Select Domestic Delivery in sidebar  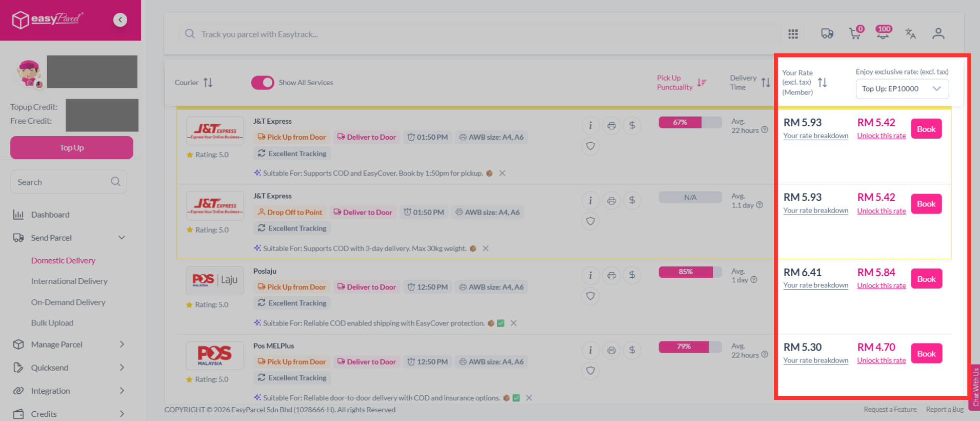pos(63,261)
